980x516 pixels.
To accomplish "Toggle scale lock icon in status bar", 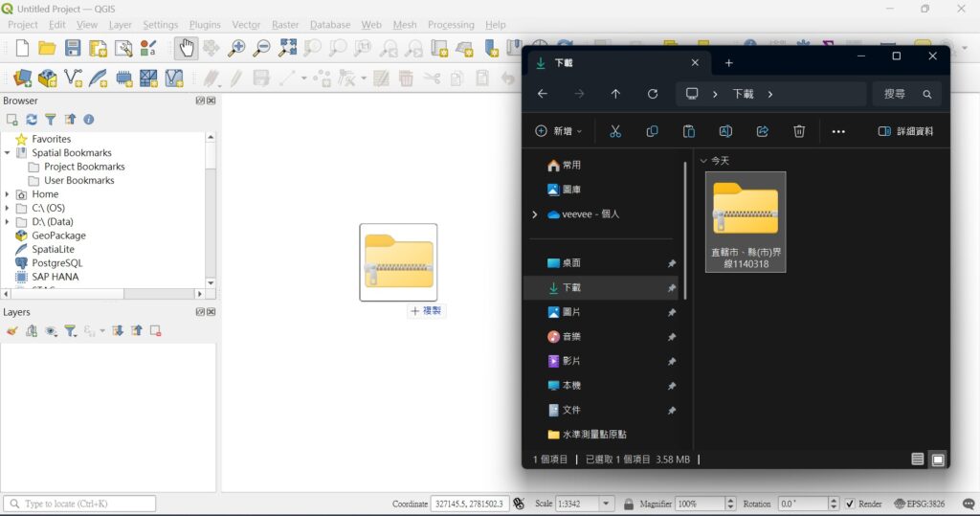I will click(628, 504).
